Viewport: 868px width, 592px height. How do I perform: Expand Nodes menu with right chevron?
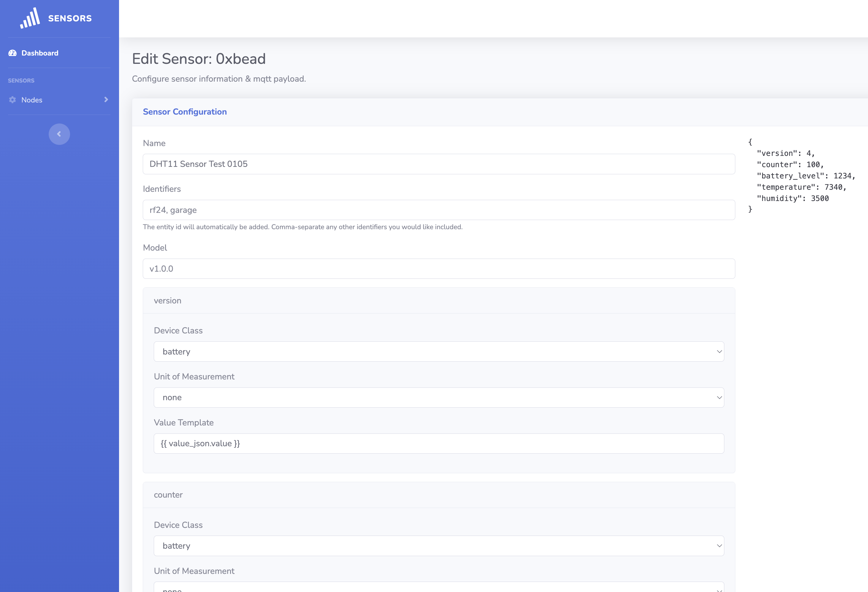coord(106,99)
